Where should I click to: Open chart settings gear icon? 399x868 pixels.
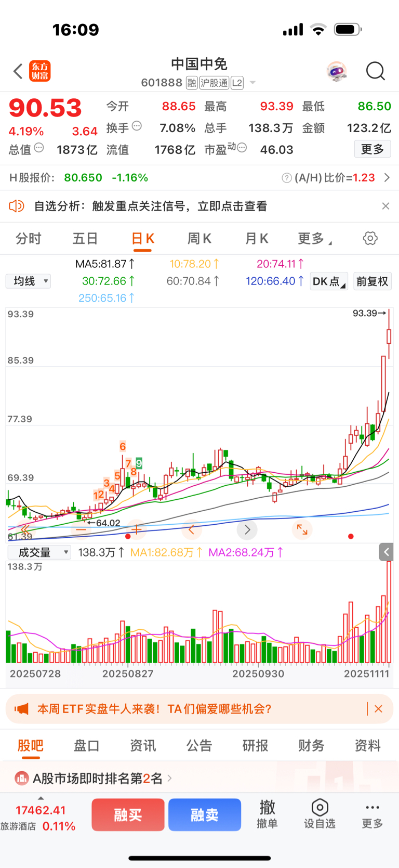370,238
